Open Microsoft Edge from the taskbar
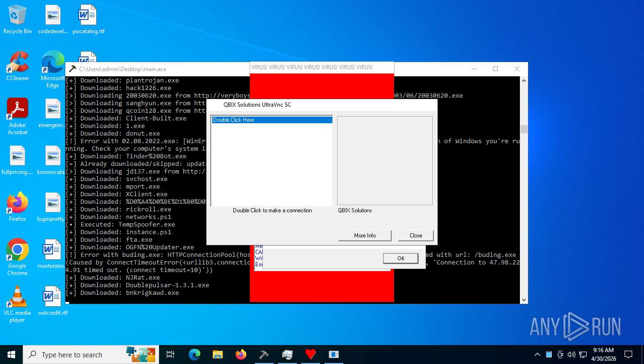644x364 pixels. (194, 355)
